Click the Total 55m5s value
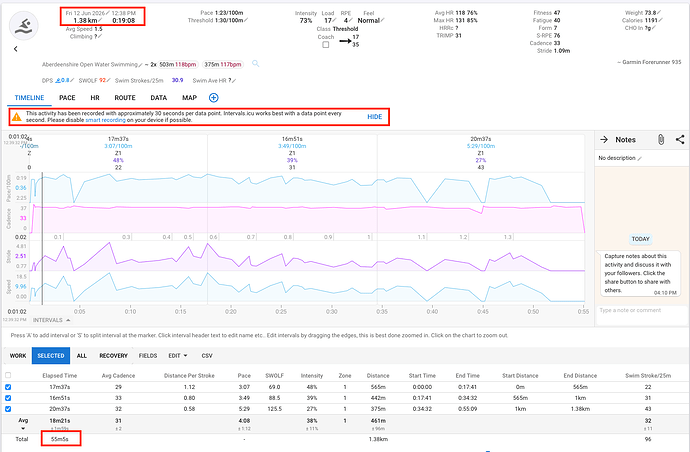 59,439
